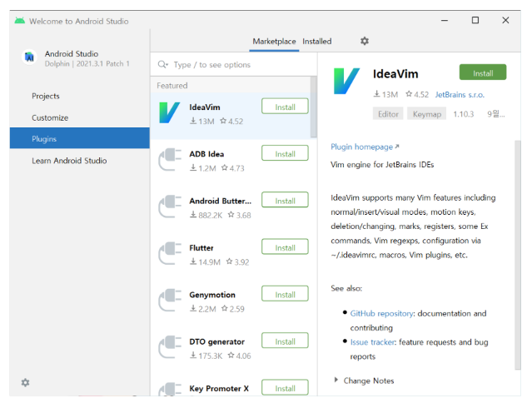Focus the plugin search field

click(234, 64)
